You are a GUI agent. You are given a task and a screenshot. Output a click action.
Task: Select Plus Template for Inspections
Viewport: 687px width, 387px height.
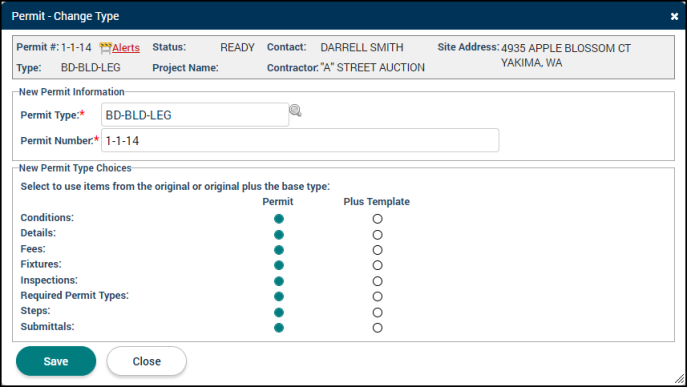(377, 281)
